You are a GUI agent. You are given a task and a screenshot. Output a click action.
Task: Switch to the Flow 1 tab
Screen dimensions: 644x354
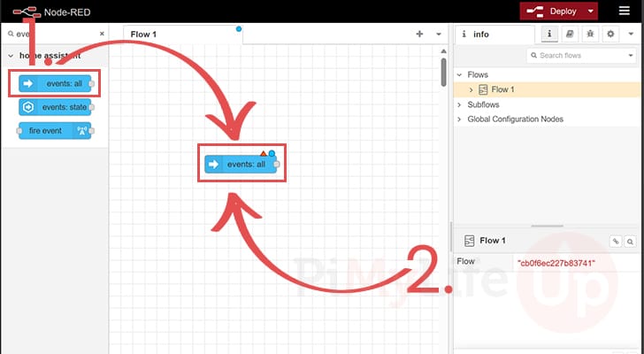click(183, 35)
